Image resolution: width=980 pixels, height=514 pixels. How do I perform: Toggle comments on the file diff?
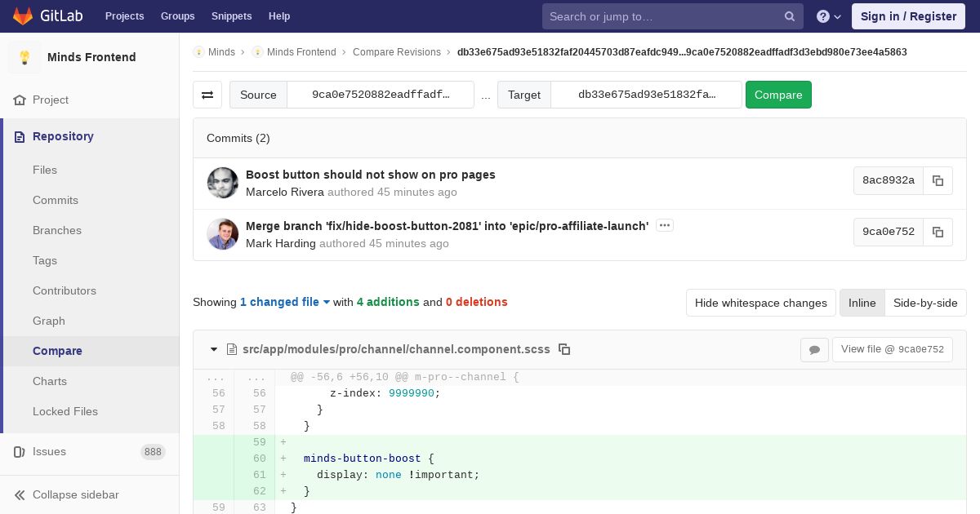814,349
